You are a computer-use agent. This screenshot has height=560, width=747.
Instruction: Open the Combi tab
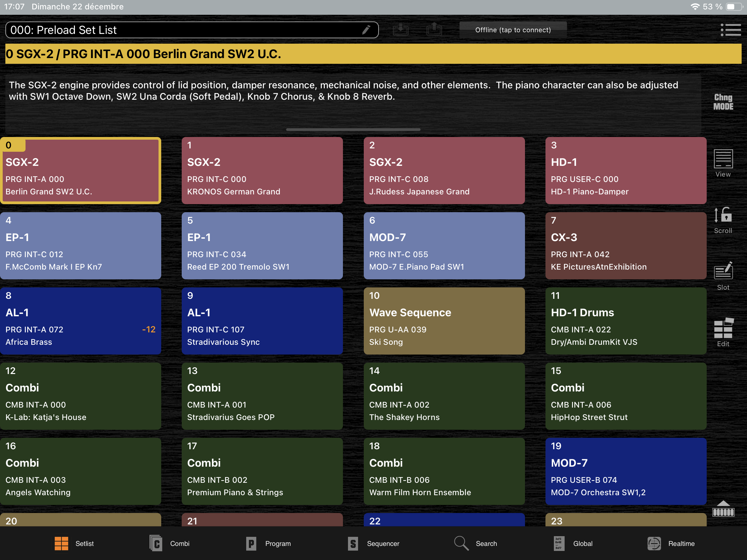[170, 544]
